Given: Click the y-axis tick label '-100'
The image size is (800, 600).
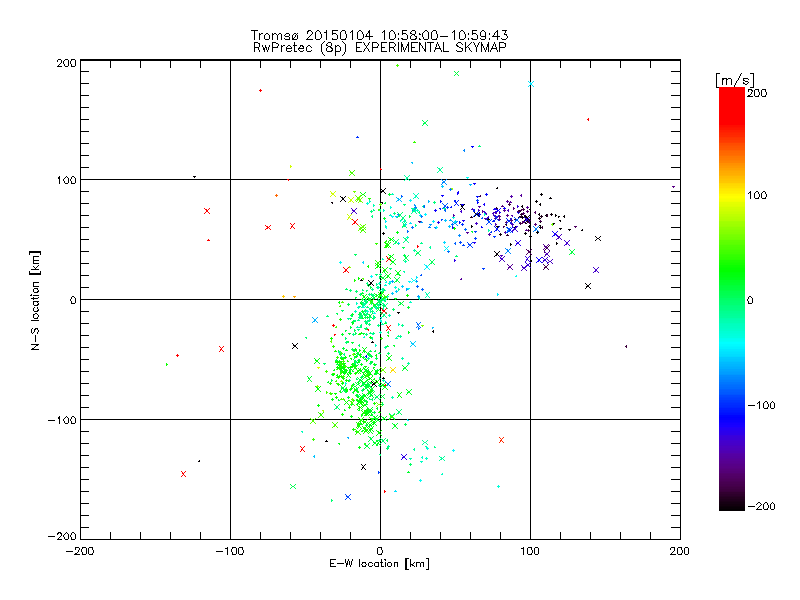Looking at the screenshot, I should click(x=62, y=420).
